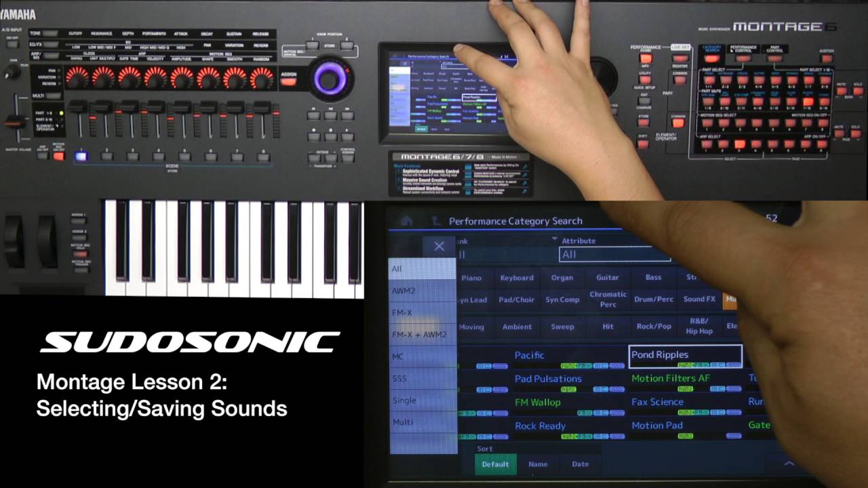Screen dimensions: 868x488
Task: Load the Pond Ripples performance
Action: click(685, 357)
